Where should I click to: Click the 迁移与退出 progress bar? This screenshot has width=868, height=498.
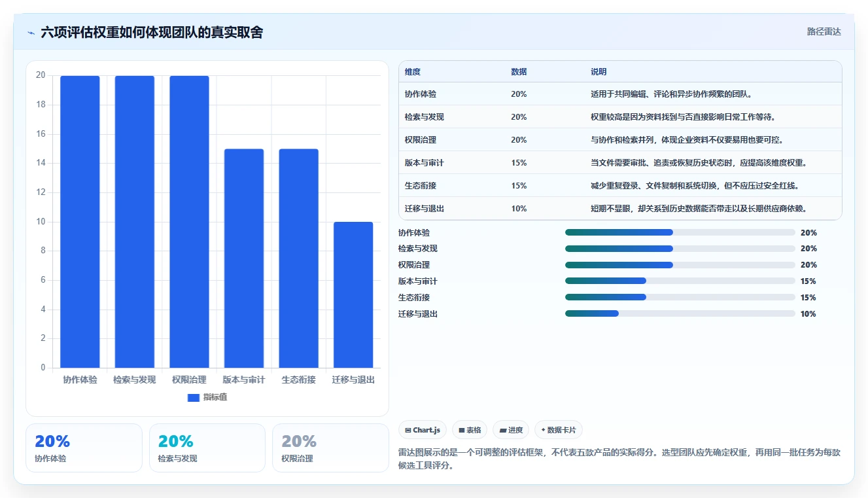(x=680, y=313)
